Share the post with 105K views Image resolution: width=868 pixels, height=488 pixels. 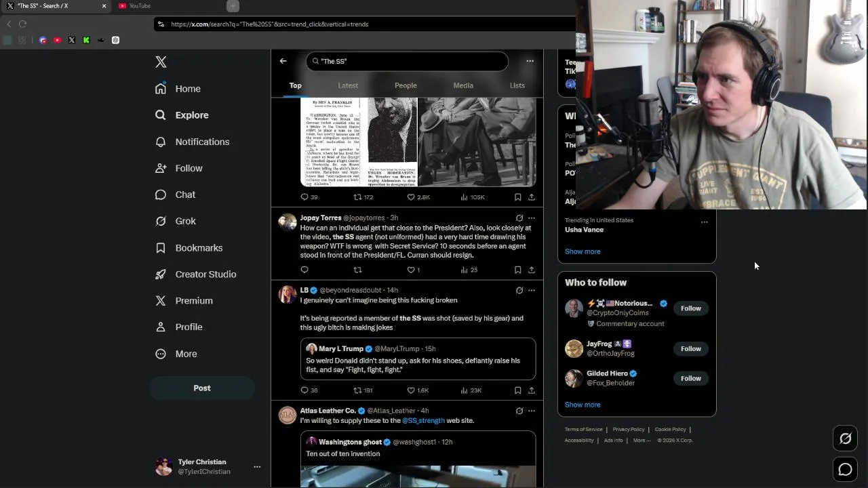[x=532, y=197]
